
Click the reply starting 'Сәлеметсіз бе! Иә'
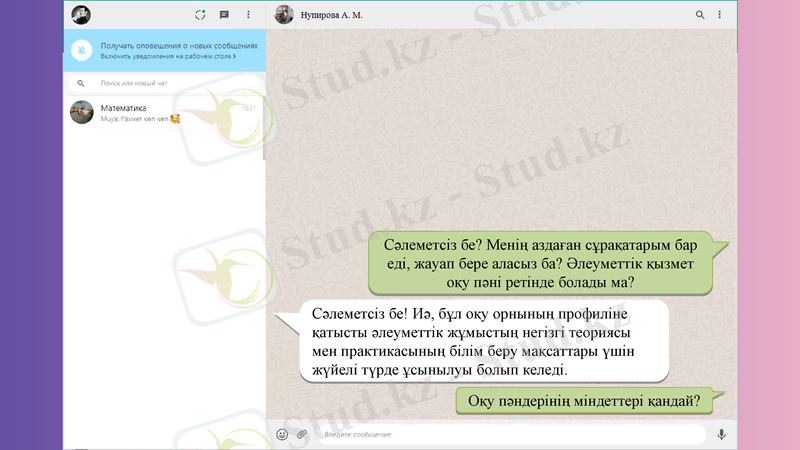484,341
